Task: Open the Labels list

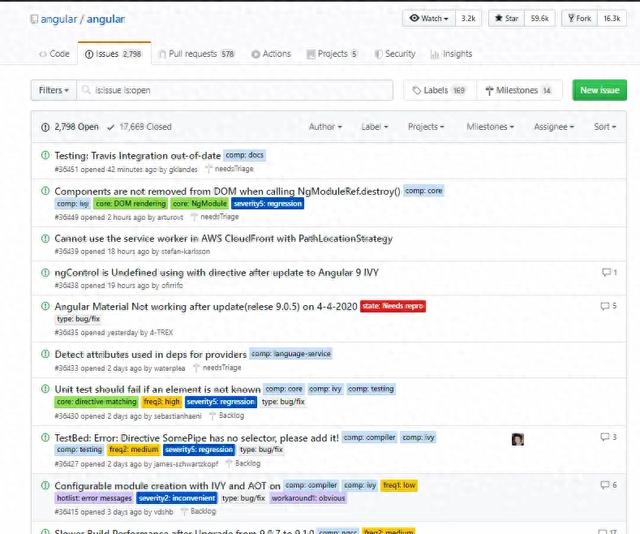Action: (x=439, y=90)
